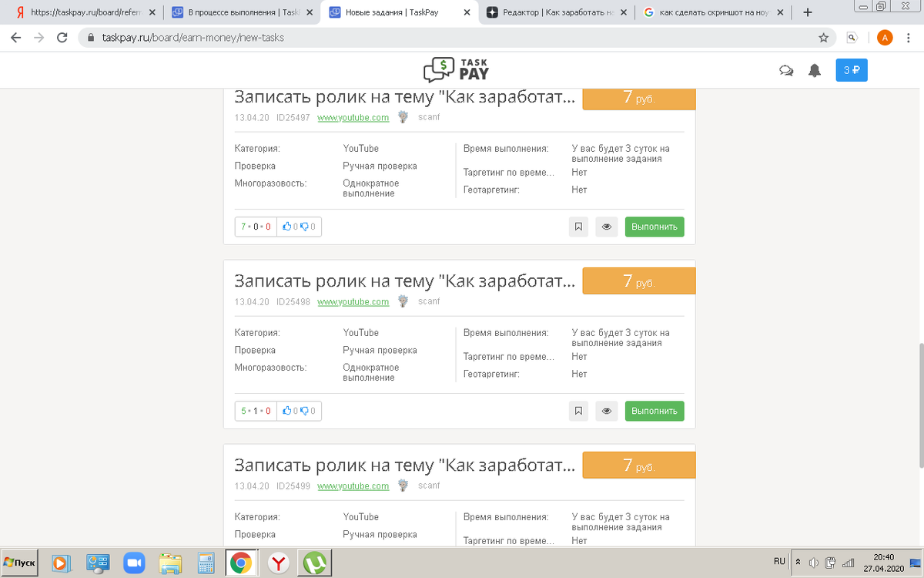
Task: Open the orange Chrome profile avatar A
Action: [885, 37]
